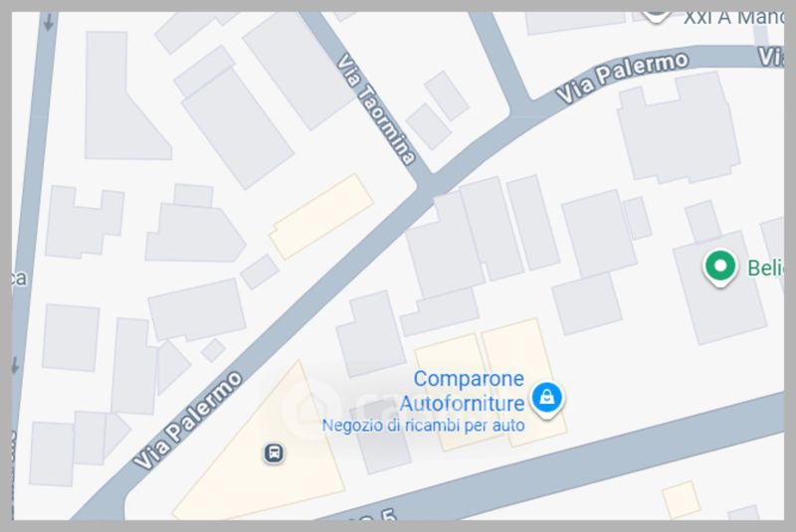The image size is (796, 532).
Task: Select the green location pin beside Beli
Action: click(x=719, y=267)
